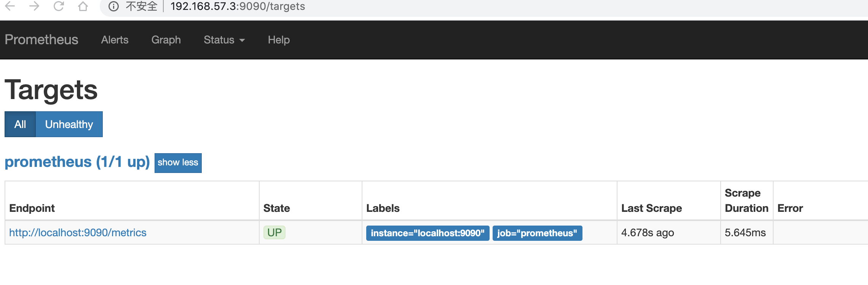Screen dimensions: 868x285
Task: Open the Status dropdown menu
Action: [x=224, y=40]
